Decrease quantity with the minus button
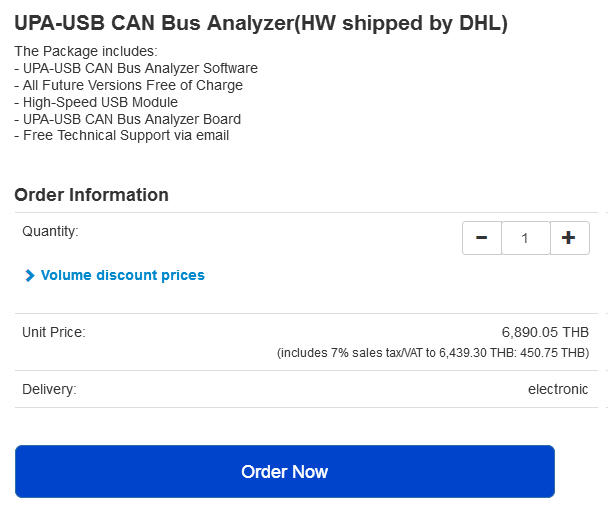The image size is (608, 508). coord(482,238)
